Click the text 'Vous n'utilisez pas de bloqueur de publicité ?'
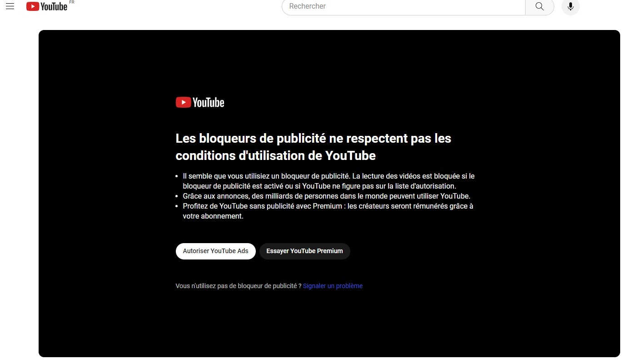 239,286
